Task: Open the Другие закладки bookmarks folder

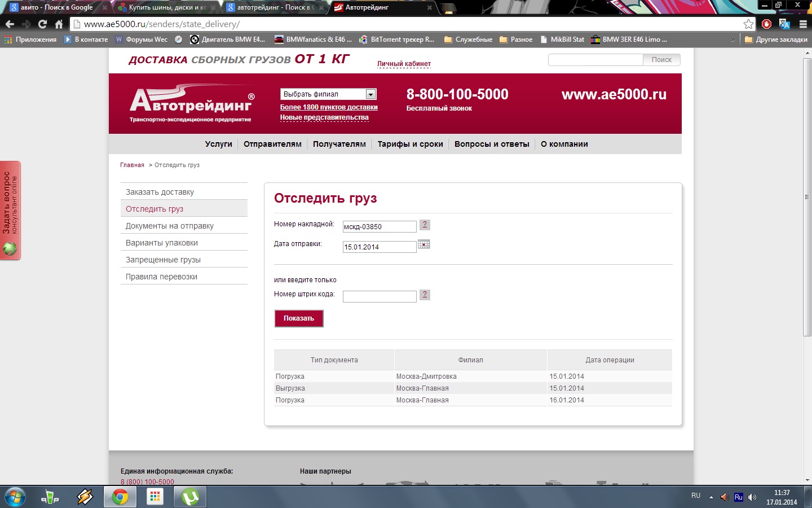Action: pos(775,40)
